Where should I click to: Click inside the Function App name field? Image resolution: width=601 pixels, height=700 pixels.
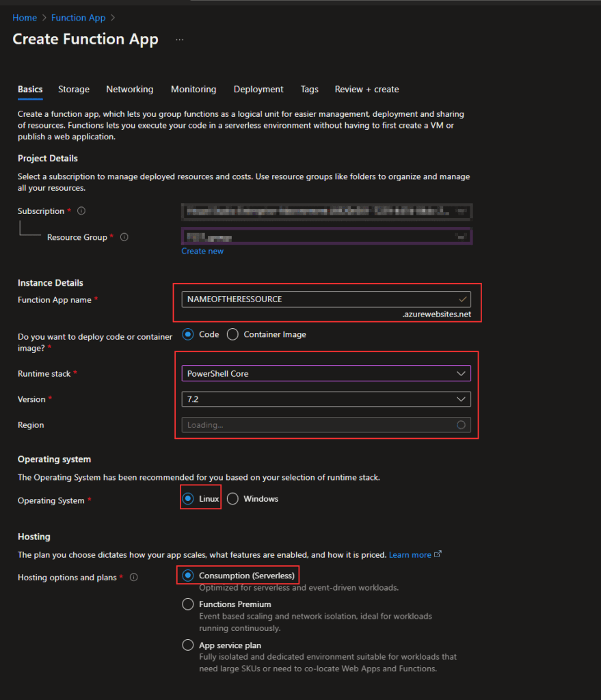tap(308, 299)
